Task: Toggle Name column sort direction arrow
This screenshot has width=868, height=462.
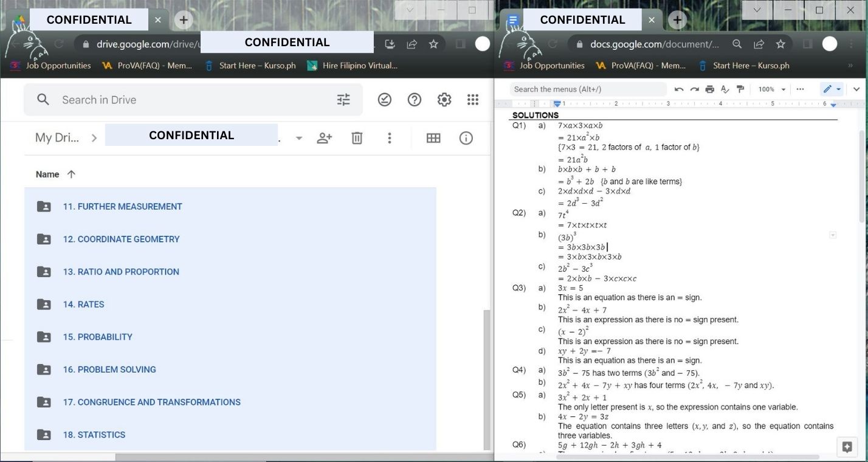Action: click(71, 174)
